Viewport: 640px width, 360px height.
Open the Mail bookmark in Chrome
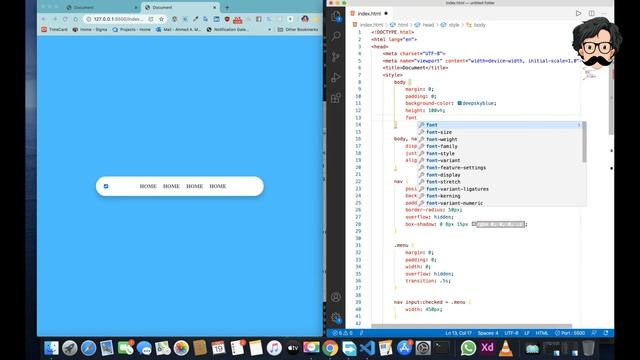pos(178,30)
